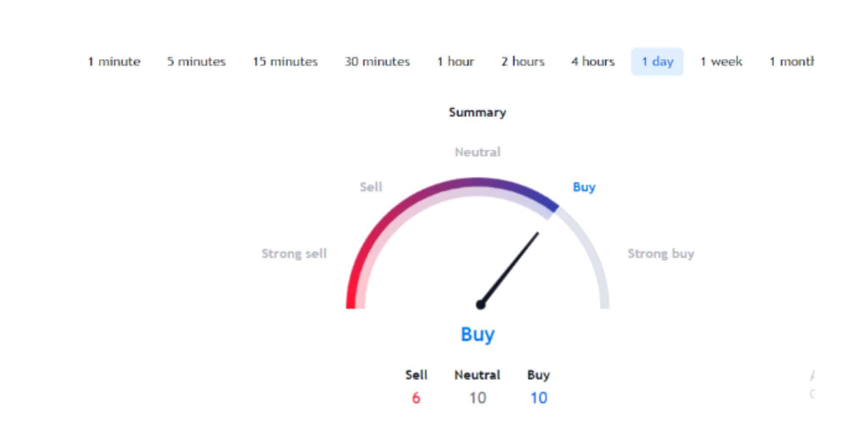This screenshot has height=434, width=868.
Task: Click the Neutral count 10
Action: (478, 398)
